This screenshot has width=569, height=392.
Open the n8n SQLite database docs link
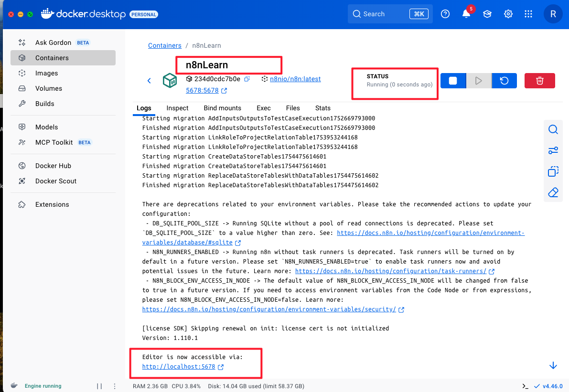[x=430, y=233]
